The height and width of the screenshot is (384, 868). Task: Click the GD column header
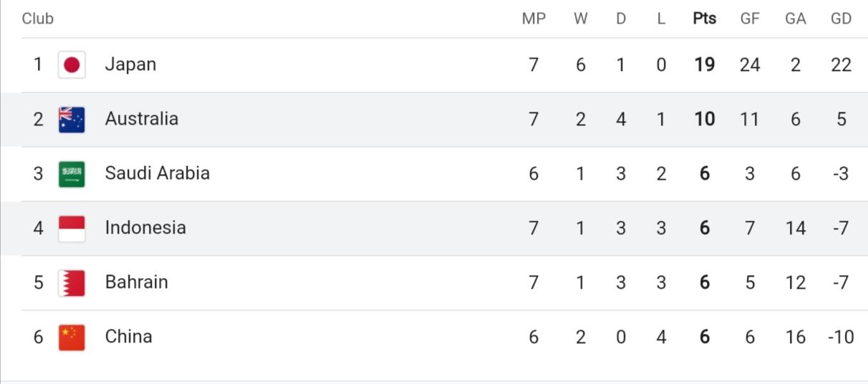[842, 19]
